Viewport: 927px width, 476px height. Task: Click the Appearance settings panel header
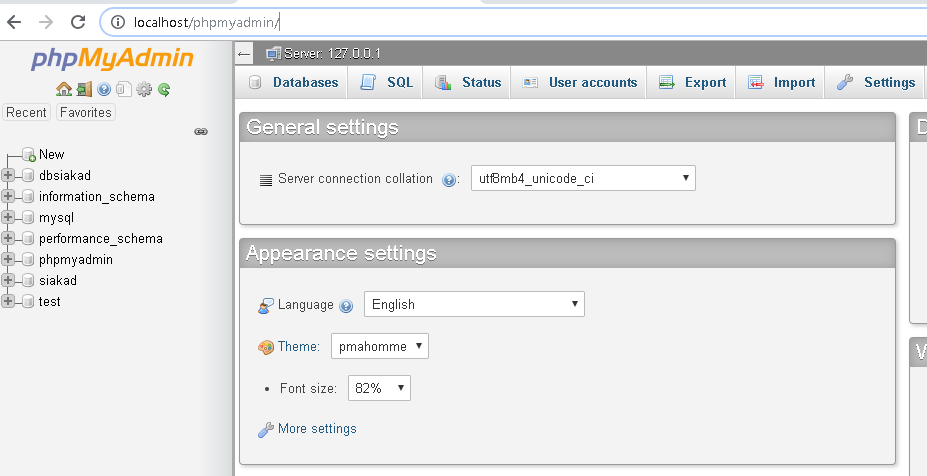coord(568,253)
